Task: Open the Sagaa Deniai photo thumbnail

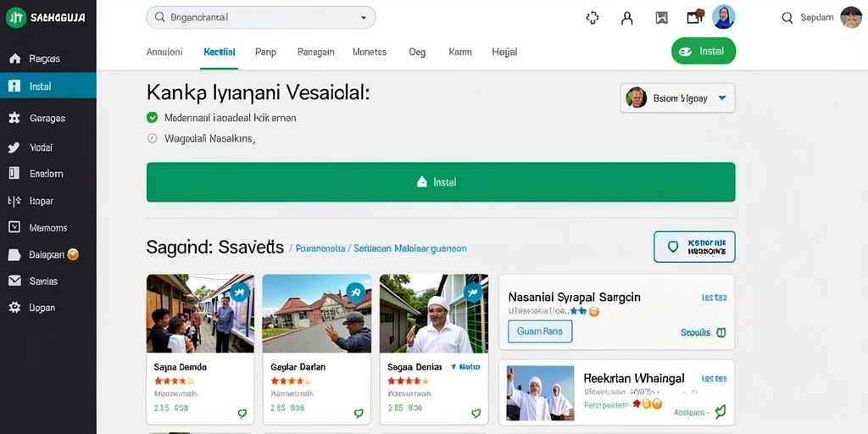Action: pyautogui.click(x=434, y=314)
